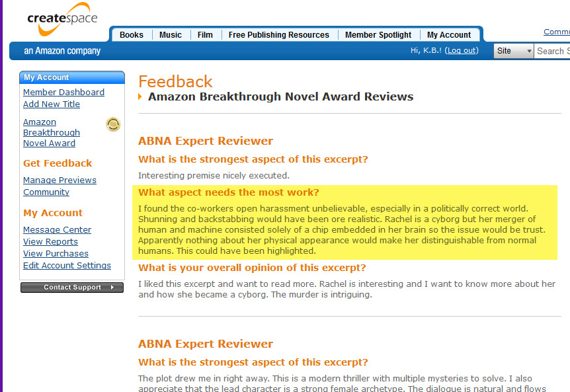Viewport: 570px width, 392px height.
Task: Go to Free Publishing Resources tab
Action: pyautogui.click(x=278, y=35)
